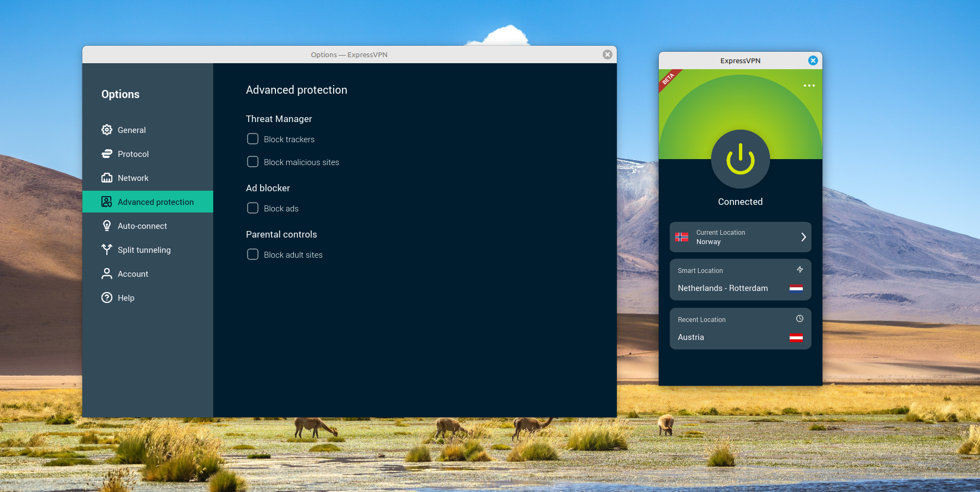Open the Account options tab
Viewport: 980px width, 492px height.
coord(148,274)
